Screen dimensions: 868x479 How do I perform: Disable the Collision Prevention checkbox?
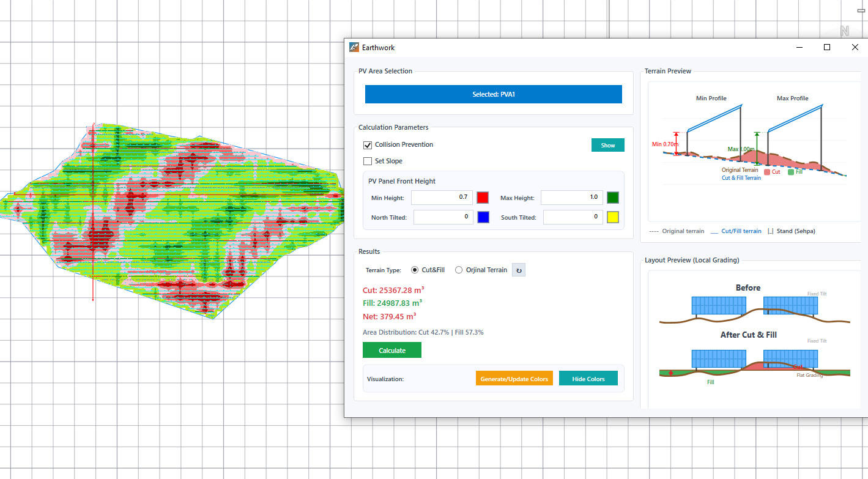coord(368,145)
